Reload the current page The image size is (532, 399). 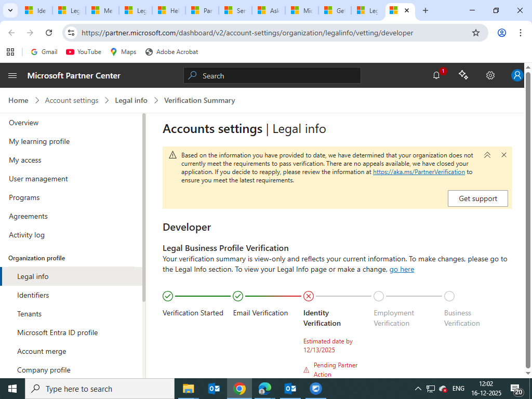(x=49, y=33)
